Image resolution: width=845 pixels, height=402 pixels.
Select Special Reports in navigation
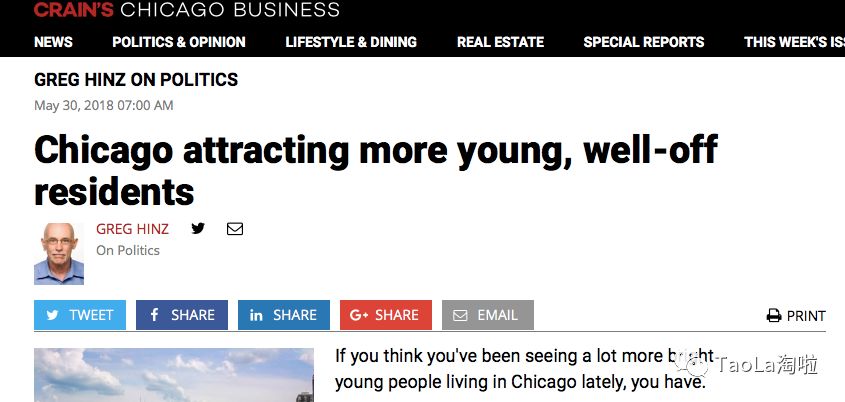(x=644, y=42)
